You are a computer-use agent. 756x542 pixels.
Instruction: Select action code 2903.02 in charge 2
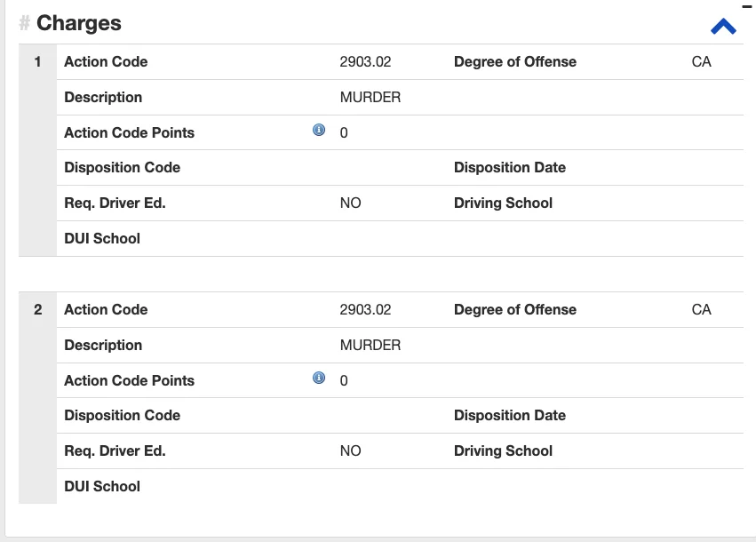pyautogui.click(x=365, y=310)
